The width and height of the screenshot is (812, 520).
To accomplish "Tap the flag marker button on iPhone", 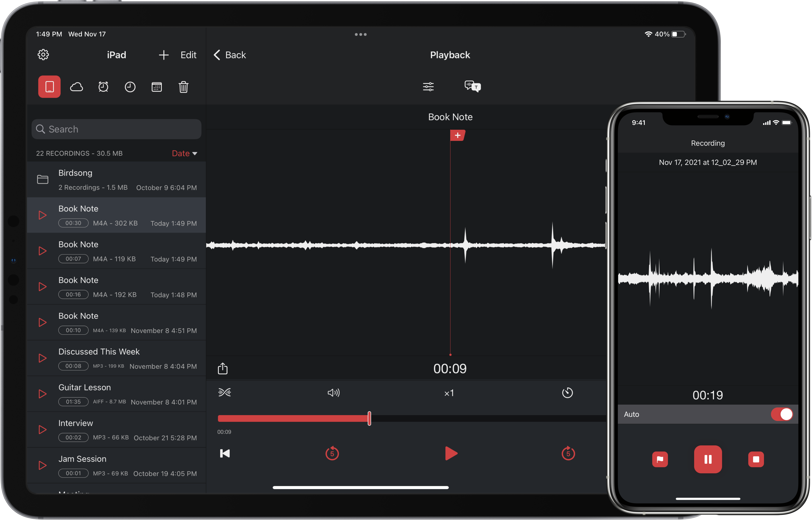I will coord(660,459).
